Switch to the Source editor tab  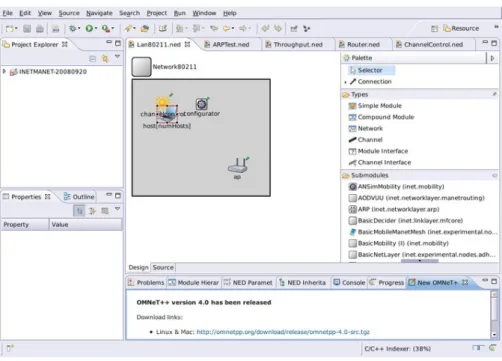pos(163,267)
